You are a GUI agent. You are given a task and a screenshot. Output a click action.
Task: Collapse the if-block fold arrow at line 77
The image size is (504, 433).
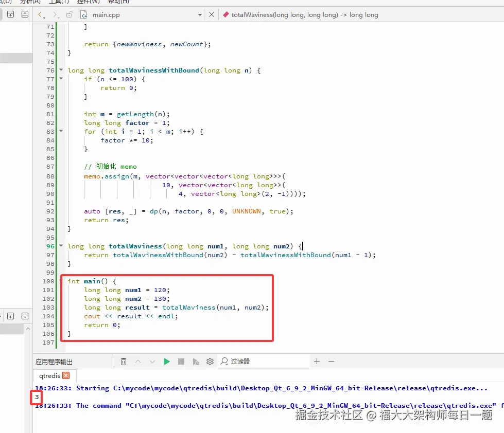(x=61, y=78)
